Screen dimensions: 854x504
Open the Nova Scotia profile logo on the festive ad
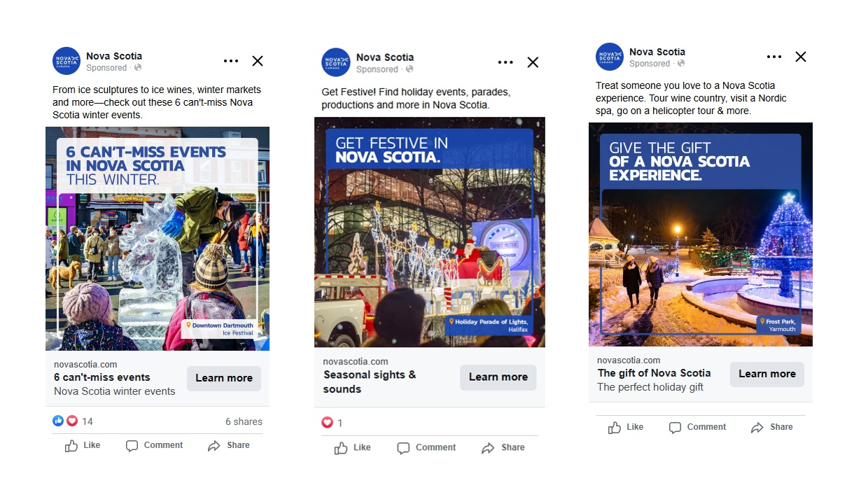point(336,62)
